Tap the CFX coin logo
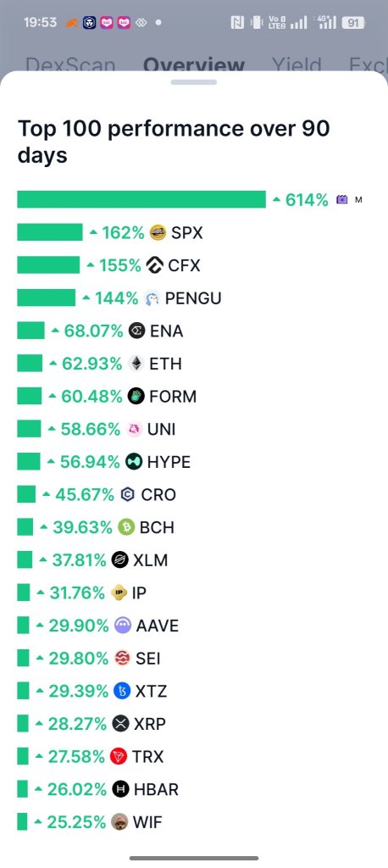This screenshot has width=388, height=868. (x=155, y=265)
